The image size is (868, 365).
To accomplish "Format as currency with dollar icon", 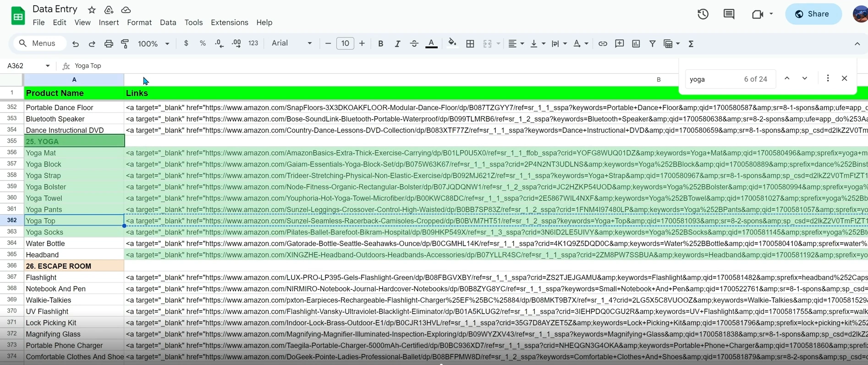I will [x=186, y=43].
